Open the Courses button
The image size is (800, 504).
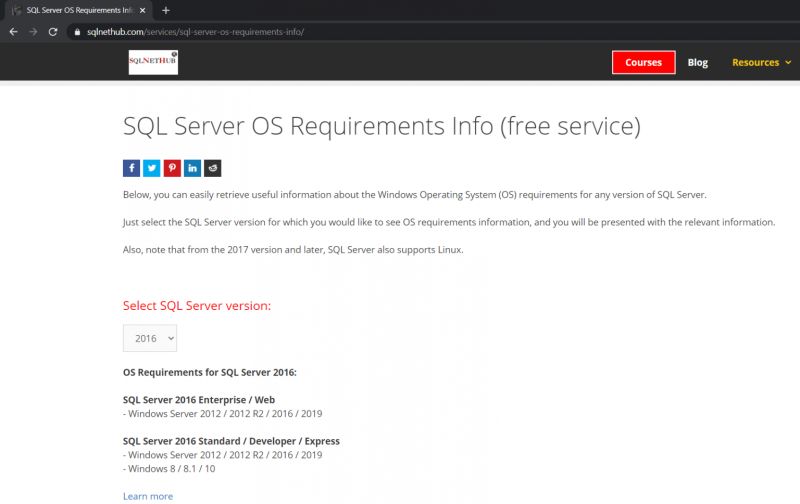click(643, 62)
